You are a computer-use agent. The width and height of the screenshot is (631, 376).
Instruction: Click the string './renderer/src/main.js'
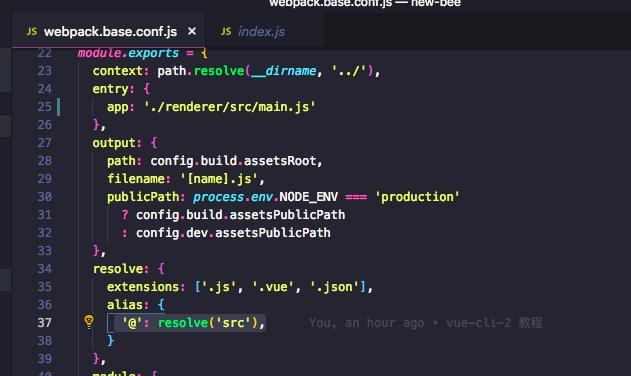point(230,107)
